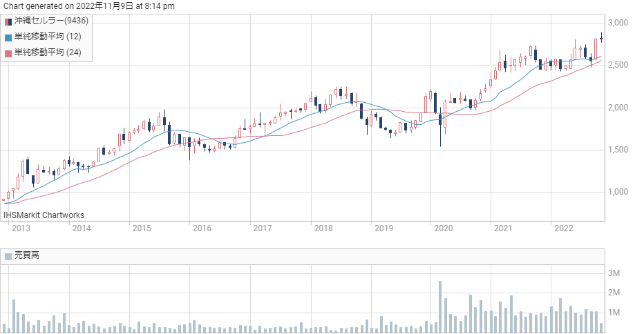
Task: Click the 2016 year axis label
Action: (202, 228)
